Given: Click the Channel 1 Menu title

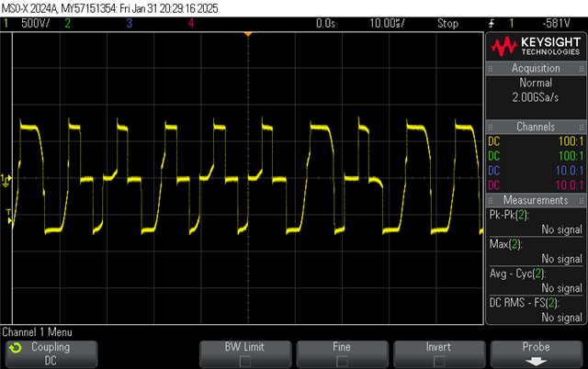Looking at the screenshot, I should [37, 332].
